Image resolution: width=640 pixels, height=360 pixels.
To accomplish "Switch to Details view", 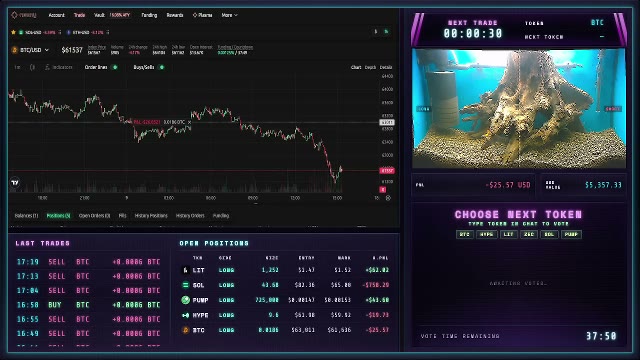I will [386, 67].
